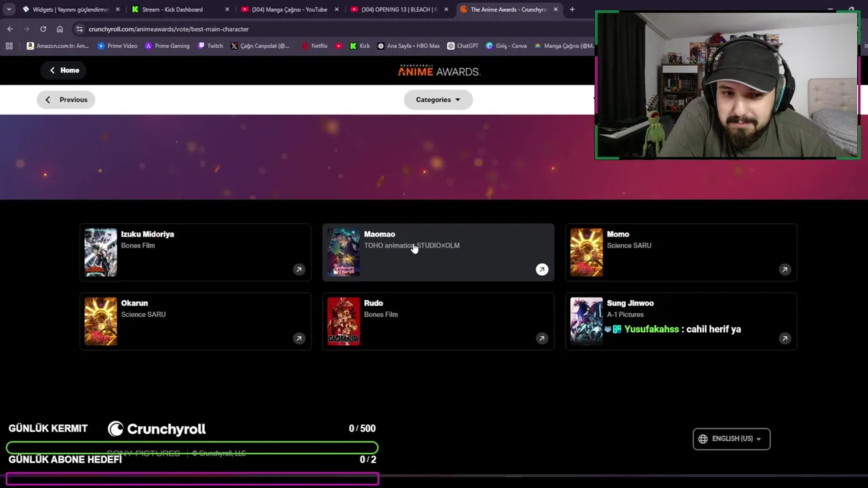This screenshot has height=488, width=868.
Task: Open Manga Çağrısı bookmark at bar end
Action: (x=564, y=46)
